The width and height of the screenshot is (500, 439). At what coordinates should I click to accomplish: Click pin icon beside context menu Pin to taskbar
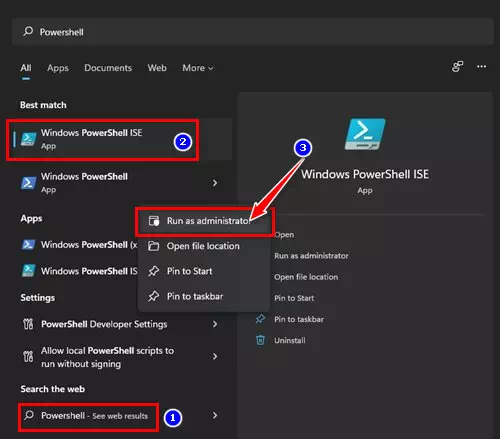pyautogui.click(x=154, y=296)
